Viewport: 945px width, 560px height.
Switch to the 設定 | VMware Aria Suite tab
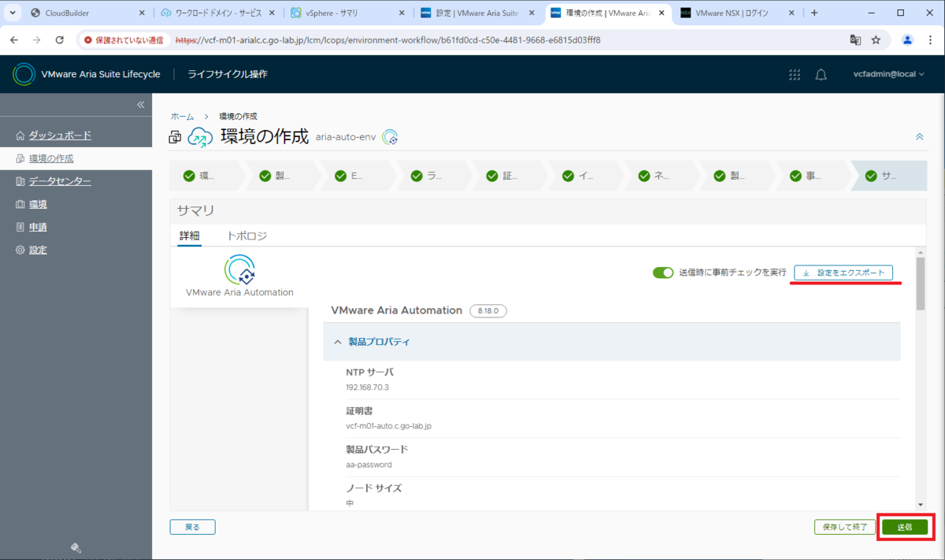pyautogui.click(x=477, y=13)
